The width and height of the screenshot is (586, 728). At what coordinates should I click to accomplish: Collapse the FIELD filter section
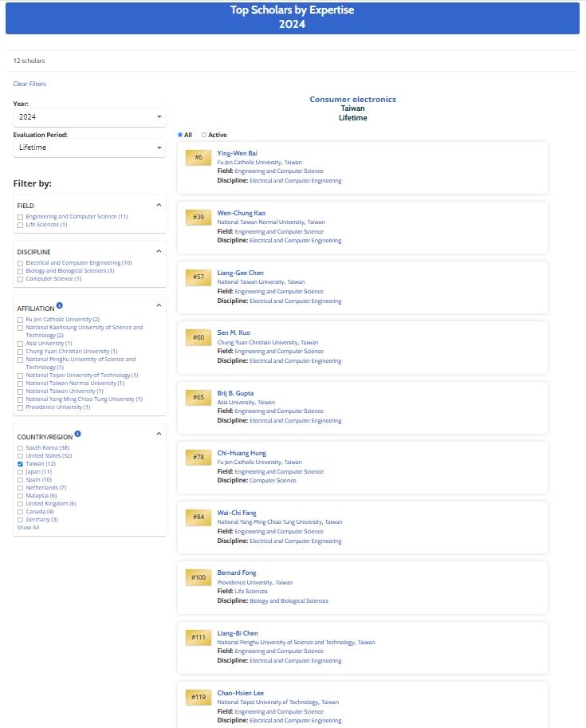click(158, 205)
